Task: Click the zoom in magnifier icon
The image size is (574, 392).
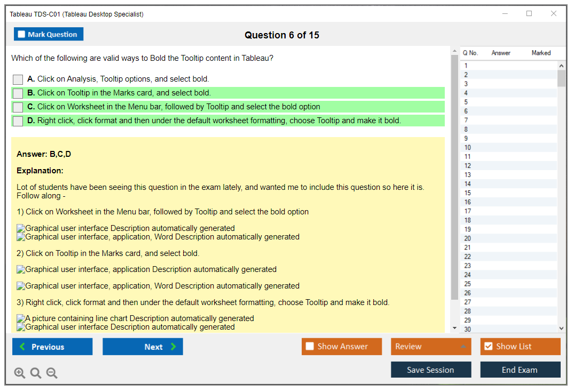Action: pyautogui.click(x=20, y=373)
